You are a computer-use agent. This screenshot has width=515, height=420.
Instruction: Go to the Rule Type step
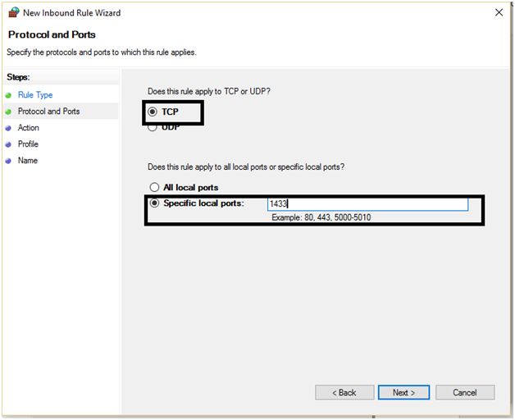(x=35, y=95)
